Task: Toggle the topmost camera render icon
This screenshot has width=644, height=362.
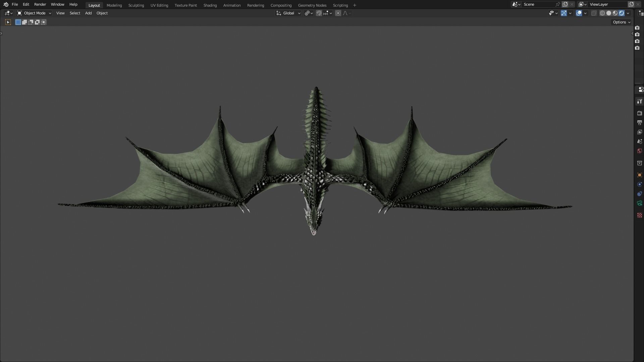Action: tap(637, 28)
